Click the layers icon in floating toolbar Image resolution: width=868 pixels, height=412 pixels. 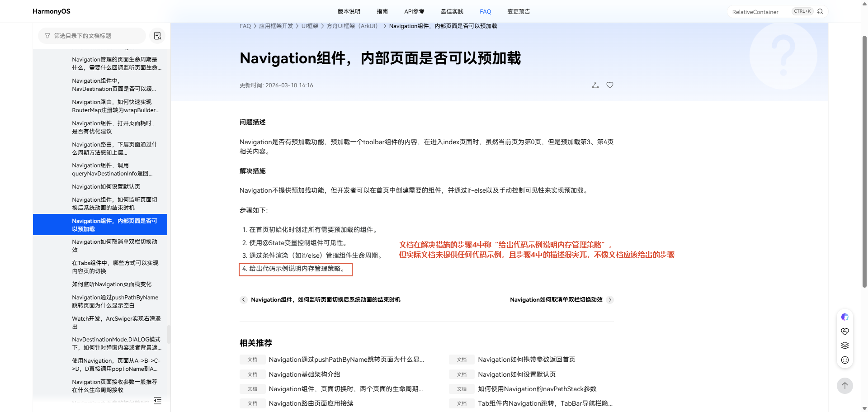[x=845, y=346]
